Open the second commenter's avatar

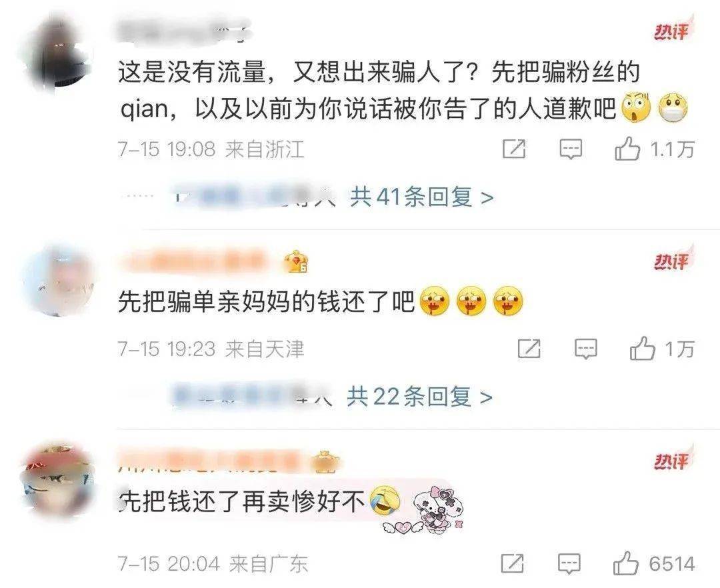pyautogui.click(x=58, y=281)
